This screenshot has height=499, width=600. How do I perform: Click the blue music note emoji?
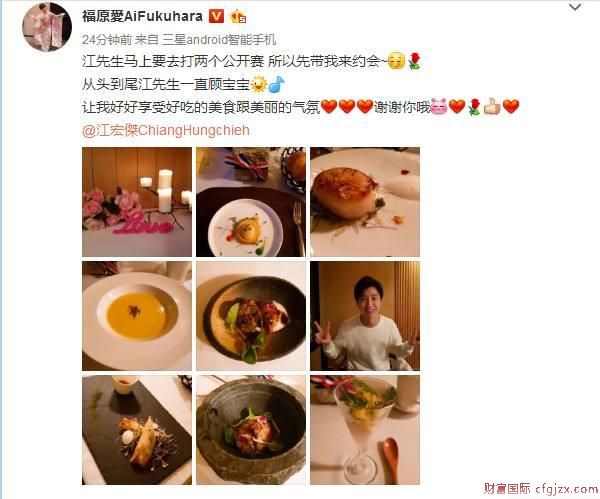click(x=276, y=84)
